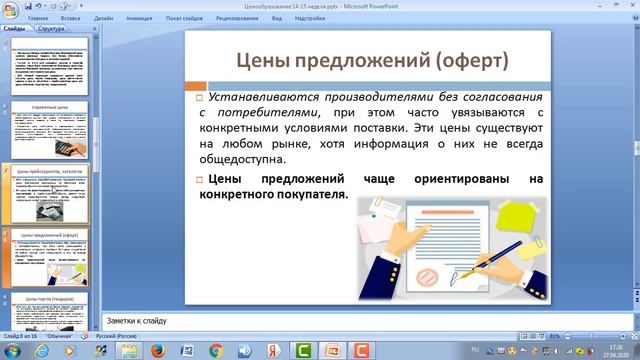640x360 pixels.
Task: Open the undo history dropdown arrow
Action: 44,6
